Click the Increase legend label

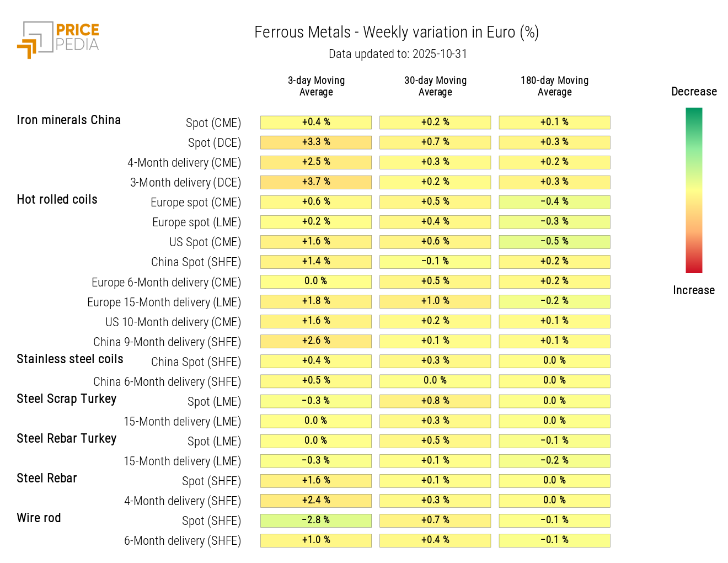click(x=693, y=290)
